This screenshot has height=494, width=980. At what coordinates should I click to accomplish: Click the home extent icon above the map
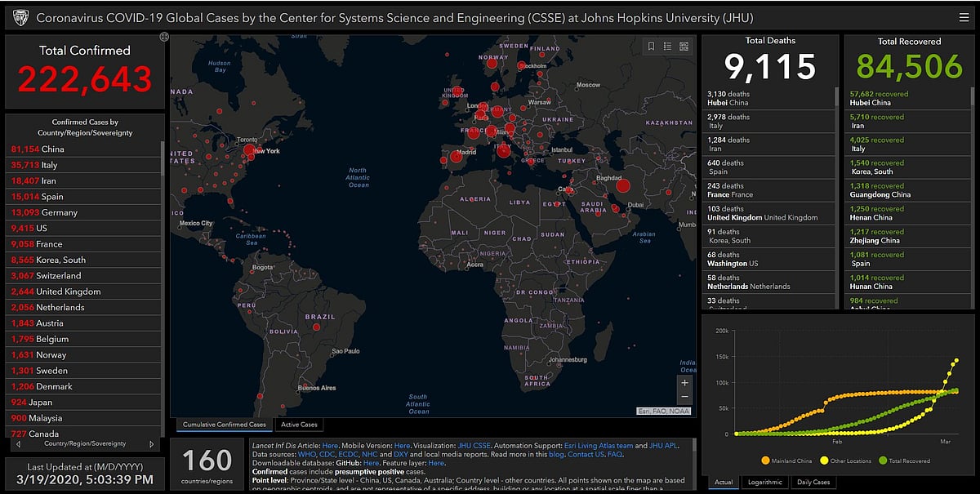point(165,36)
